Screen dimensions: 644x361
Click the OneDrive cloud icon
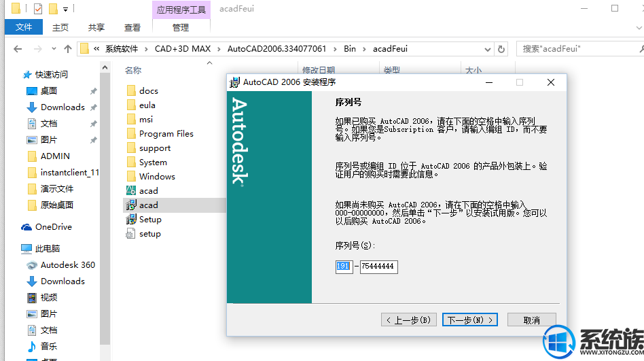[26, 227]
